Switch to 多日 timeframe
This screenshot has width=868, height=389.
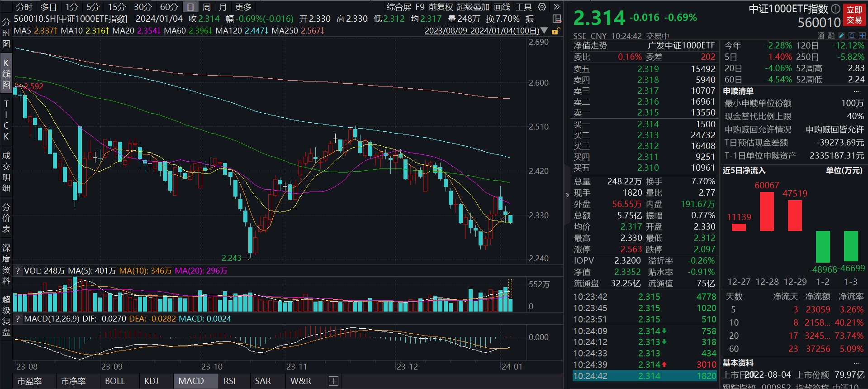[x=48, y=7]
